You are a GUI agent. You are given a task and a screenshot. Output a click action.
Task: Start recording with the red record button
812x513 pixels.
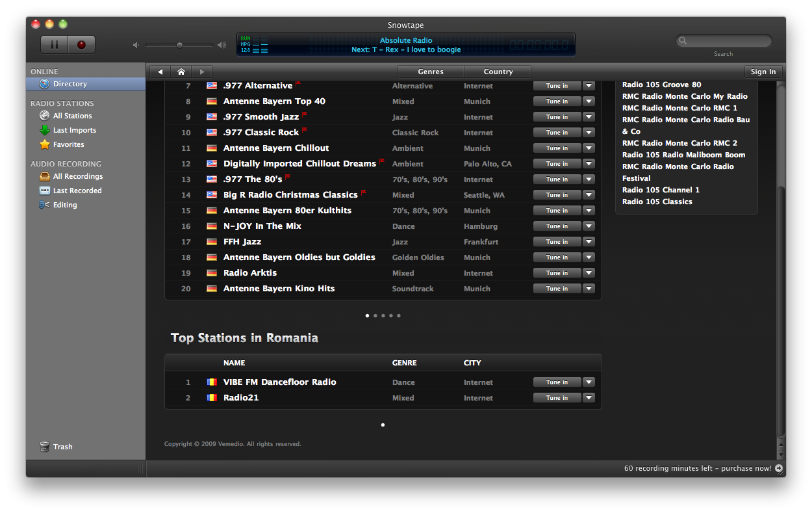click(x=82, y=45)
